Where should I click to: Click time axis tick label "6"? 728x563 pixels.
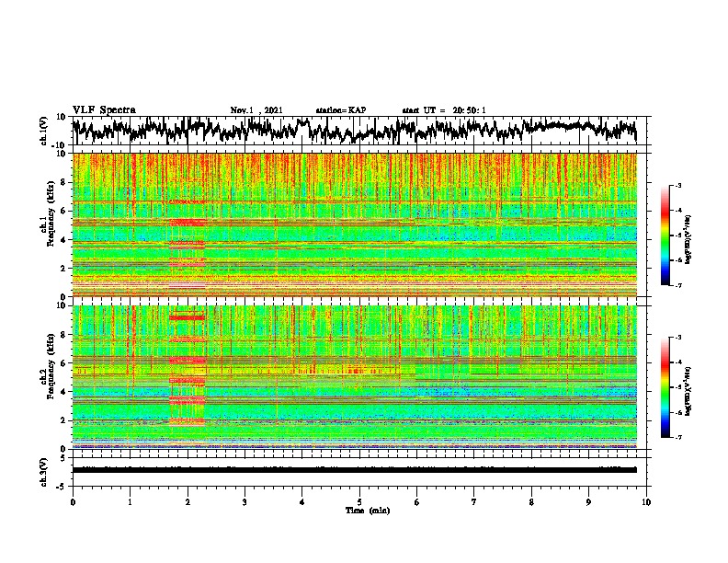(417, 502)
